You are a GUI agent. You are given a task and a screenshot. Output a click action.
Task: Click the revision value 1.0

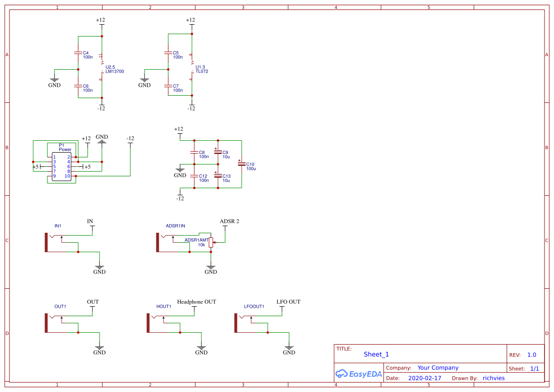coord(532,354)
